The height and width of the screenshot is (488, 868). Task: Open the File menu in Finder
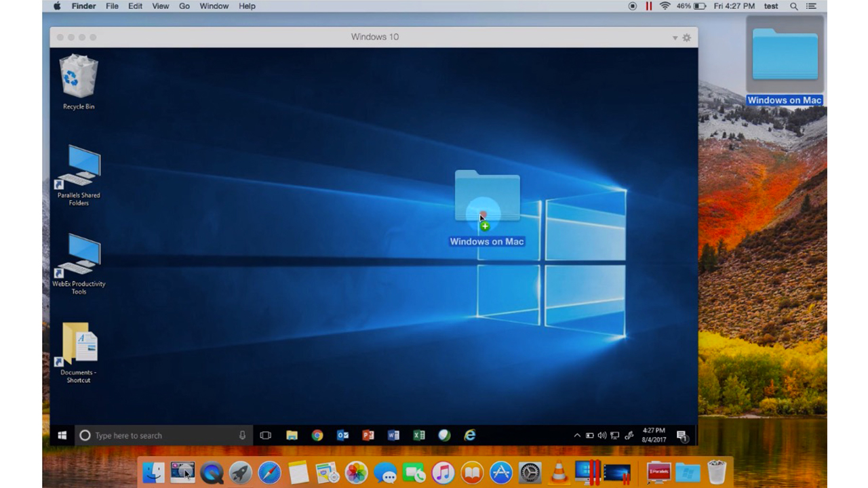[x=112, y=6]
